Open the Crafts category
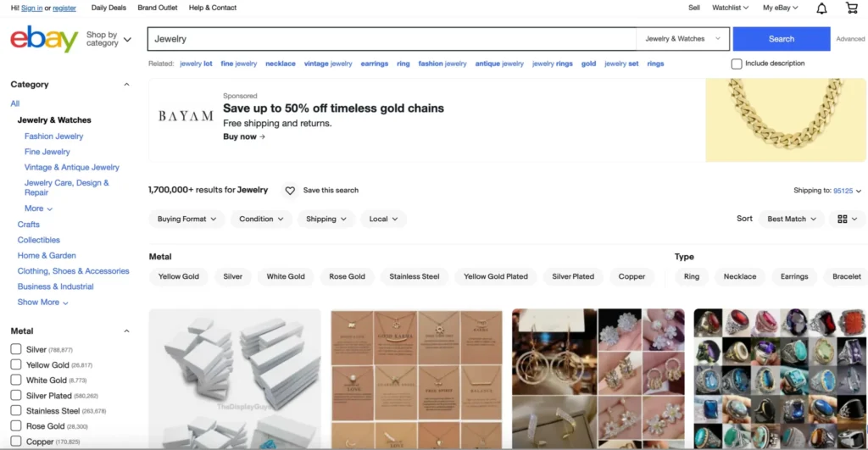 tap(28, 225)
